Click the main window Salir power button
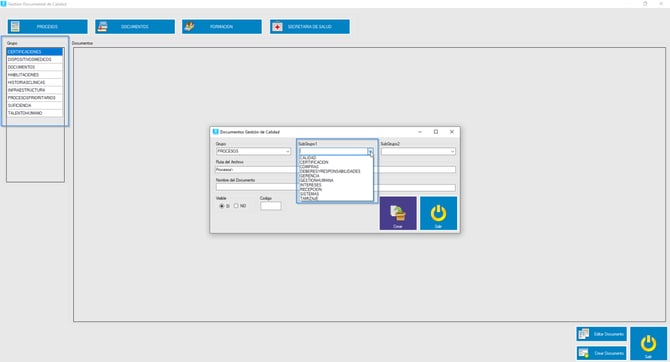The image size is (670, 362). [648, 344]
